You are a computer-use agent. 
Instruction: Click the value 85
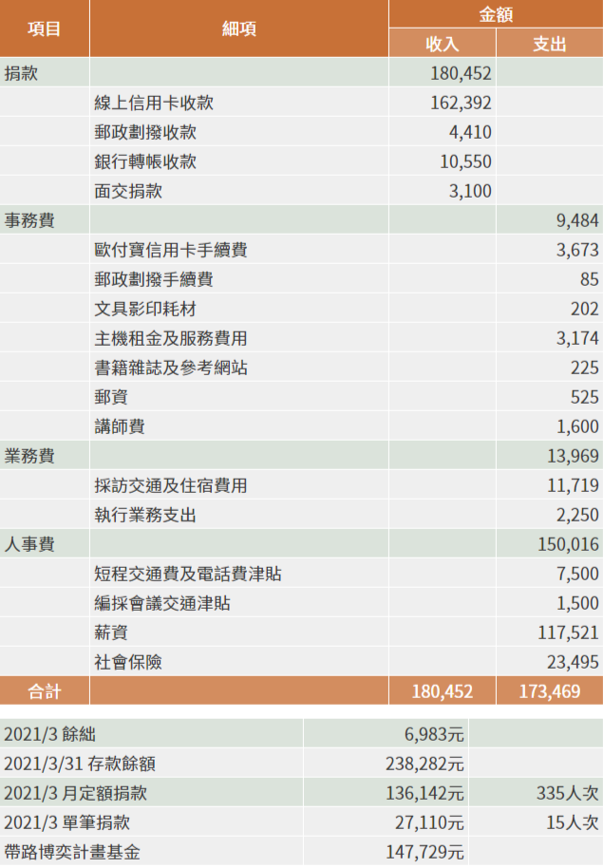[589, 279]
